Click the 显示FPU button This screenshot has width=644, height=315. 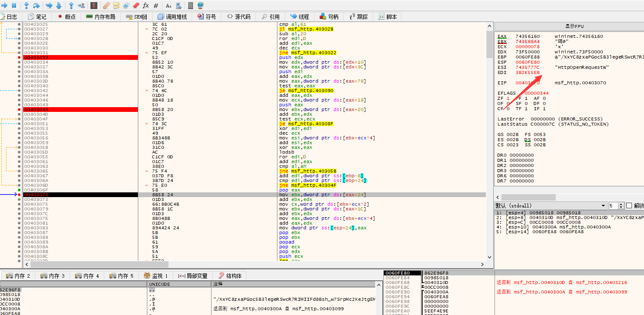coord(569,26)
